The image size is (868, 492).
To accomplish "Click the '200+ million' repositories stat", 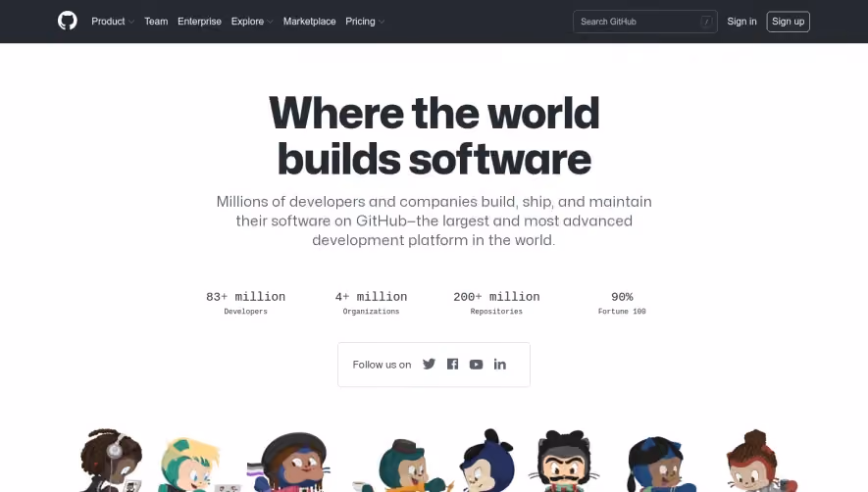I will point(496,297).
